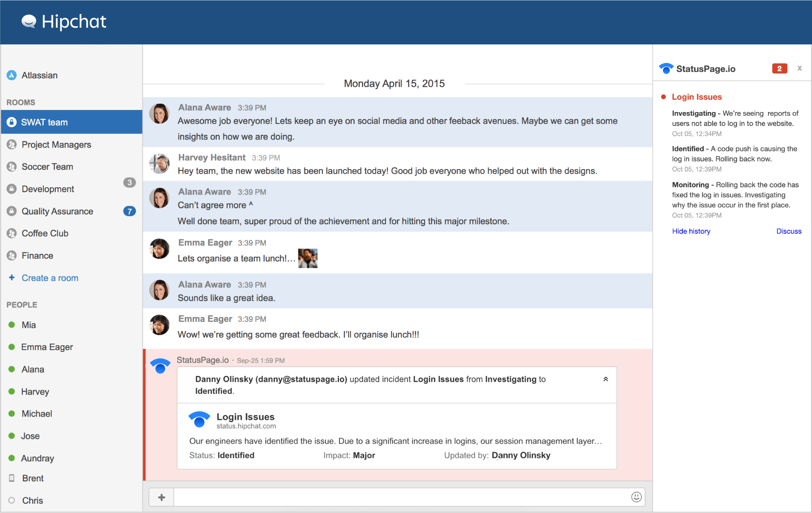
Task: Open the Atlassian lobby icon
Action: pyautogui.click(x=11, y=75)
